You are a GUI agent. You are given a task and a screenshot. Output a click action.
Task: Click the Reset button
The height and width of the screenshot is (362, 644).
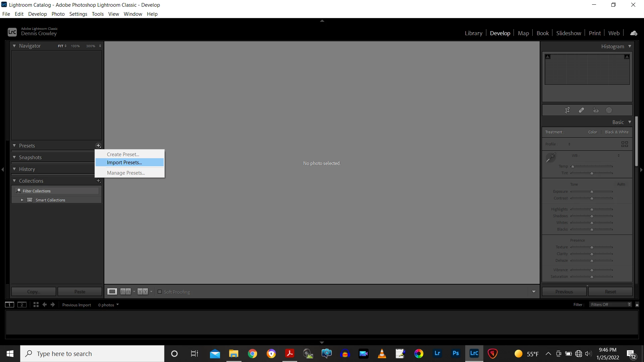point(610,292)
